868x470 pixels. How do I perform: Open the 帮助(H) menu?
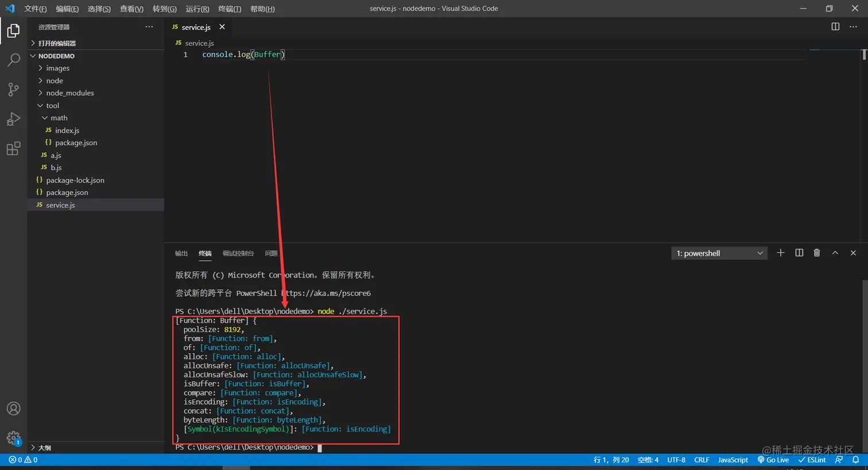[x=262, y=9]
